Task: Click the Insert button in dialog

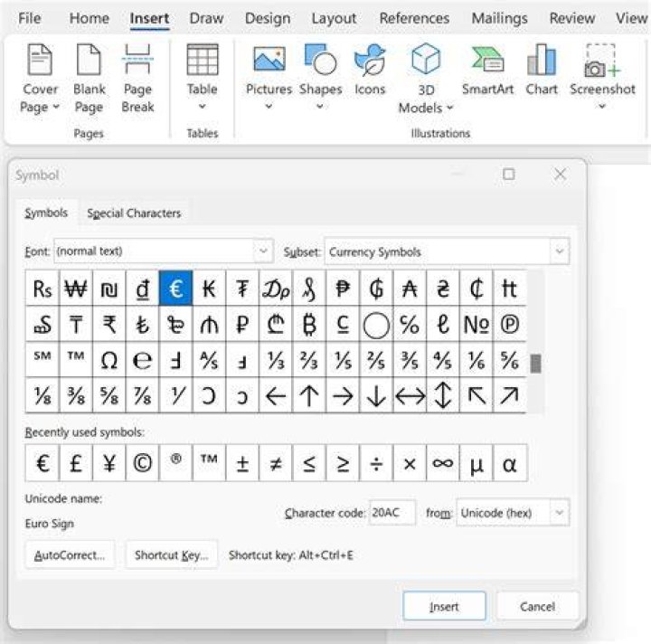Action: tap(444, 606)
